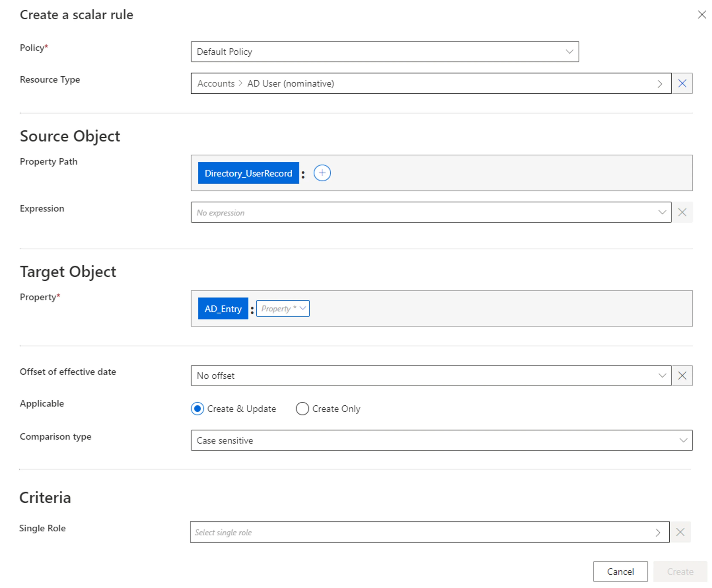Click the AD_Entry entity chip
This screenshot has width=712, height=588.
[x=223, y=308]
